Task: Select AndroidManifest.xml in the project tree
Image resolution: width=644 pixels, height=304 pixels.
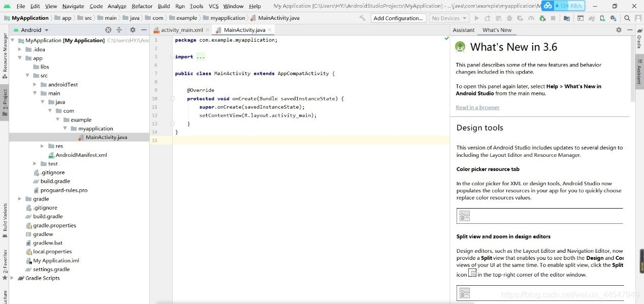Action: coord(81,155)
